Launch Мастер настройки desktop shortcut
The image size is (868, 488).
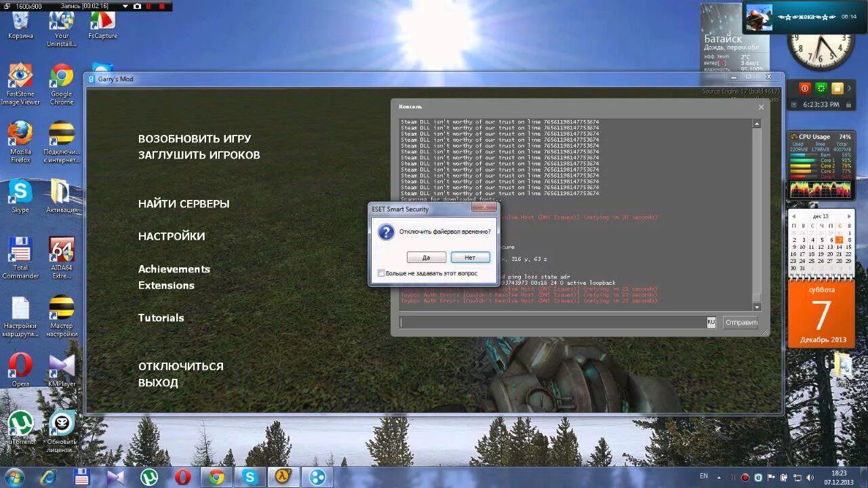(61, 317)
